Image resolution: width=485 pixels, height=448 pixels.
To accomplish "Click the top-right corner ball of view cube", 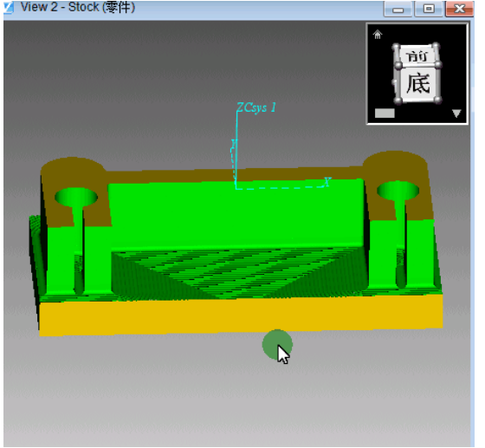I will coord(438,65).
